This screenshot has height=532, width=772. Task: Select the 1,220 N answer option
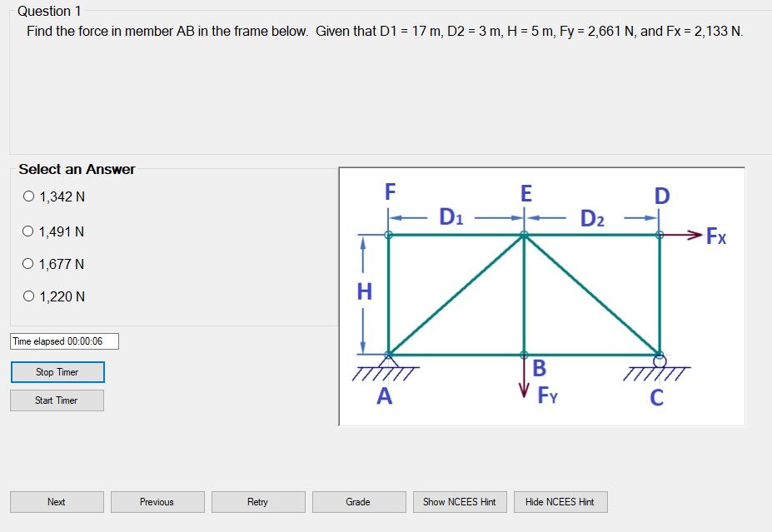pos(27,296)
